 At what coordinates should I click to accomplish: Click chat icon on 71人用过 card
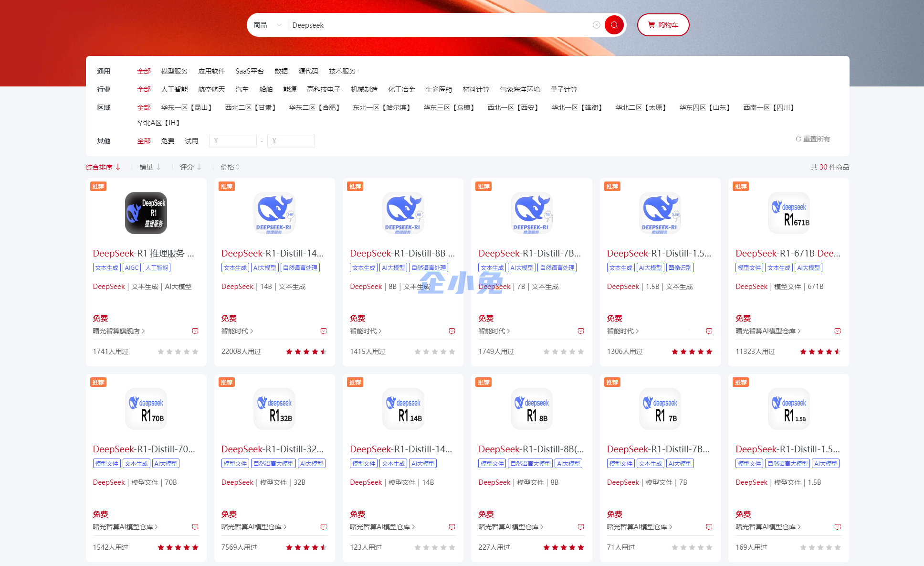point(709,527)
